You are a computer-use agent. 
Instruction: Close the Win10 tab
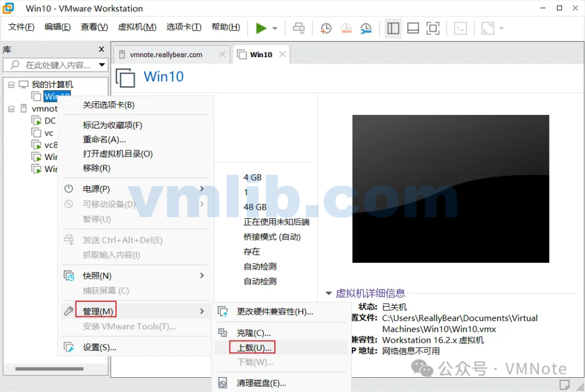click(x=282, y=54)
